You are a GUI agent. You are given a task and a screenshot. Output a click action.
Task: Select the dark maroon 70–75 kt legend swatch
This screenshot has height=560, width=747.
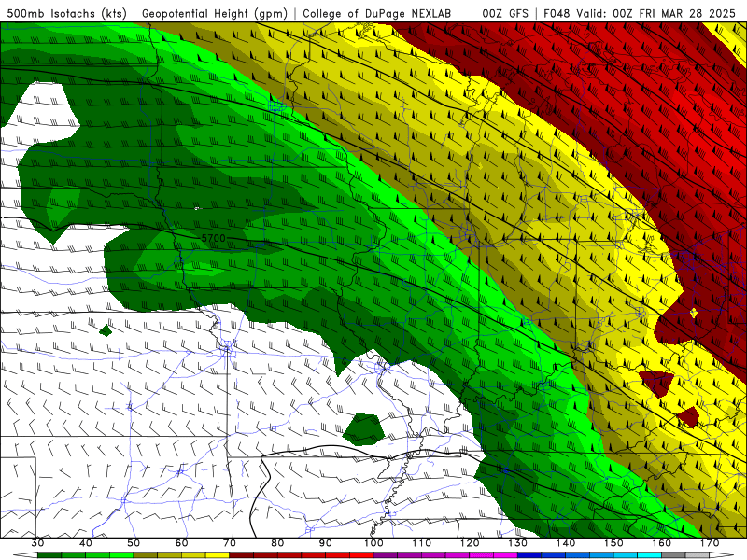pyautogui.click(x=242, y=555)
